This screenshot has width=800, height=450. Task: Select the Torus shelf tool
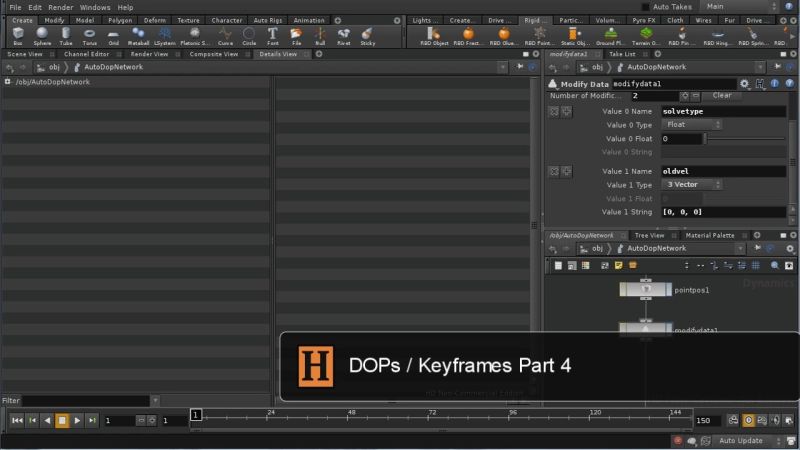[x=89, y=36]
